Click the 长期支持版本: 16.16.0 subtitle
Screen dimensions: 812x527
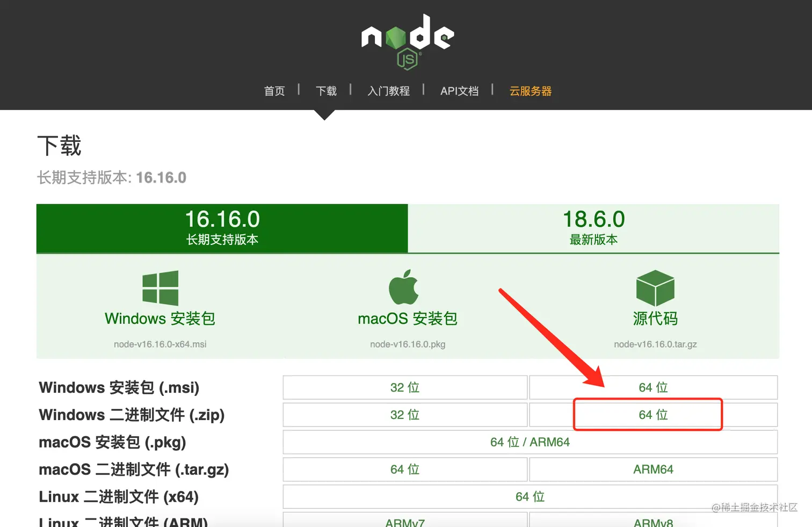tap(112, 177)
